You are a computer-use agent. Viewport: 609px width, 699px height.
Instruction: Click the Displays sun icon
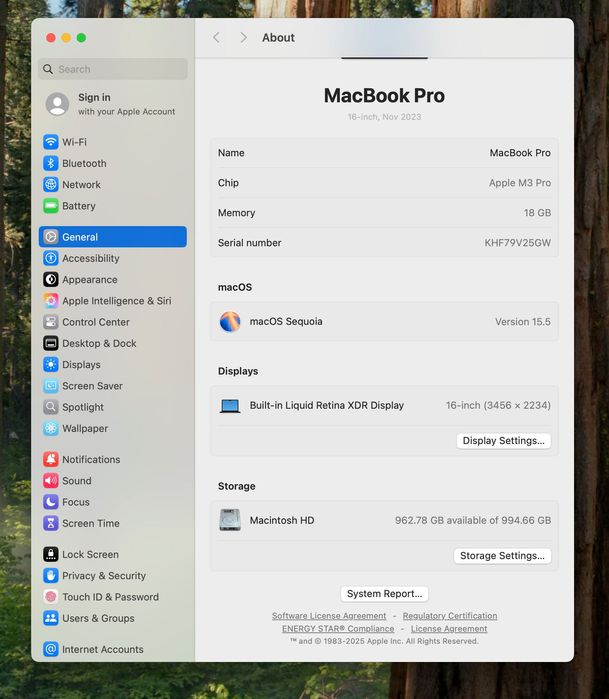pyautogui.click(x=51, y=365)
